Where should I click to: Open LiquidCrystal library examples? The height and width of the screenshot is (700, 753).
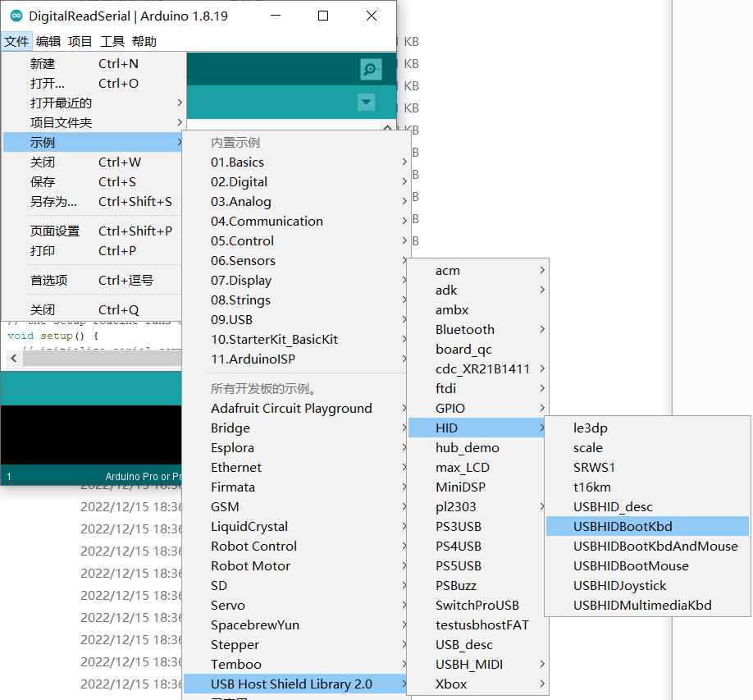pyautogui.click(x=296, y=527)
